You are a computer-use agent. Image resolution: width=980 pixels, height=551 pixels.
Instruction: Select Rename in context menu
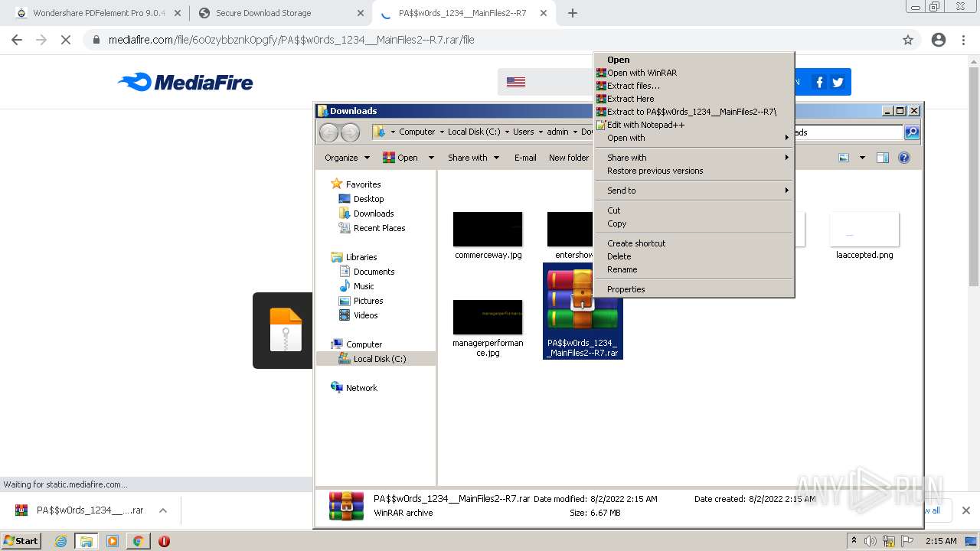(x=694, y=269)
